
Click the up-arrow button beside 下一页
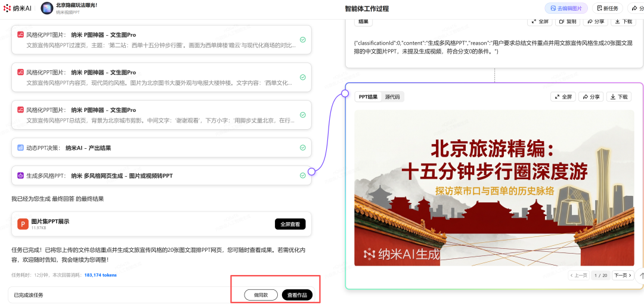(x=640, y=277)
